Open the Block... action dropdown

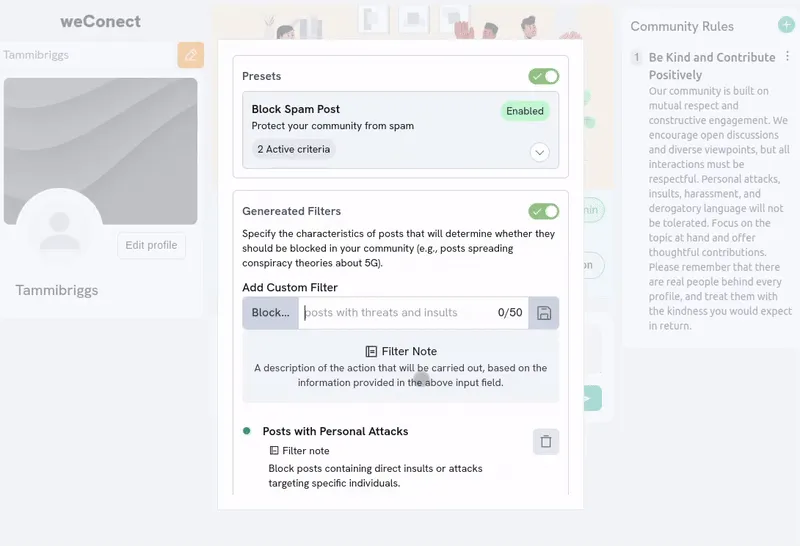click(x=271, y=313)
